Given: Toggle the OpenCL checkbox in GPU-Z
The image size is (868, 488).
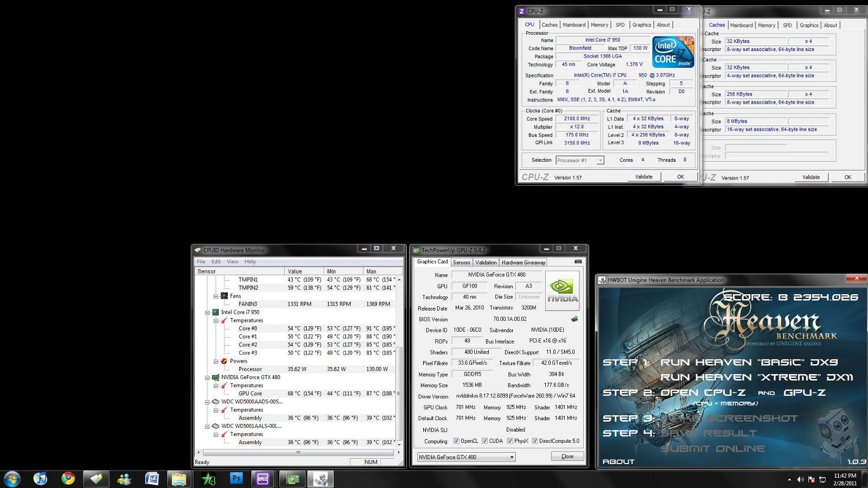Looking at the screenshot, I should [x=456, y=441].
